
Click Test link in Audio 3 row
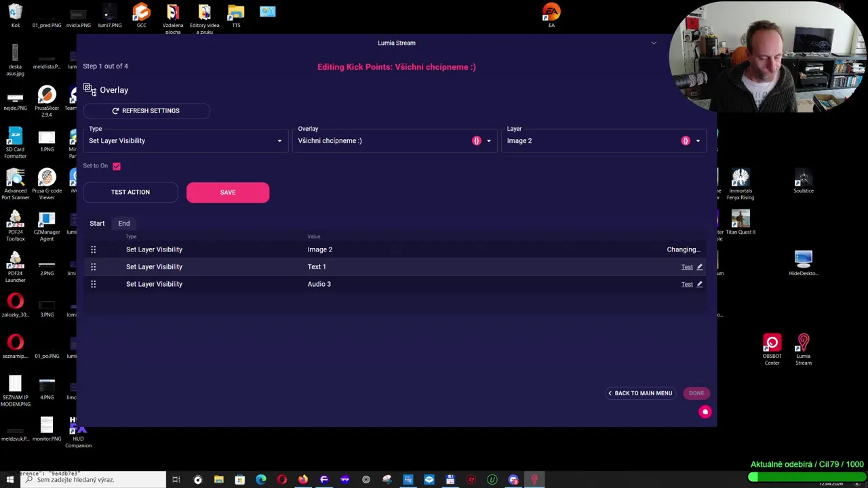coord(687,284)
